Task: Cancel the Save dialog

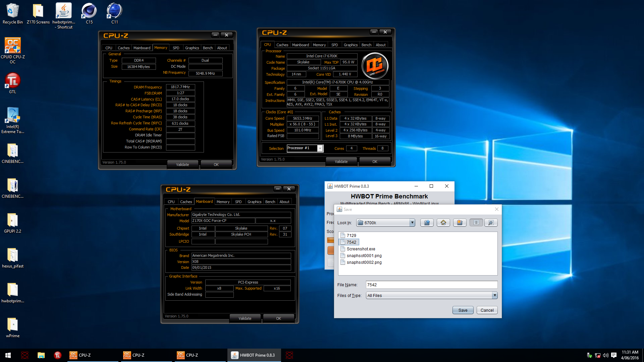Action: point(487,310)
